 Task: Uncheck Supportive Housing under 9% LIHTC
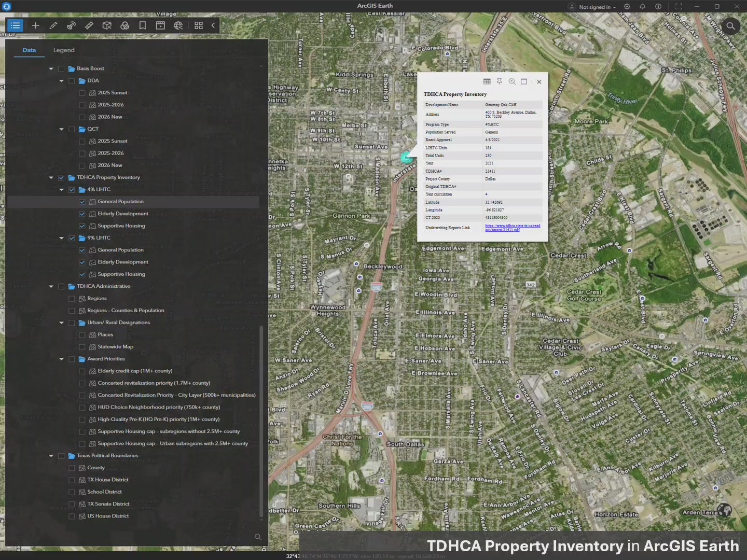tap(82, 274)
